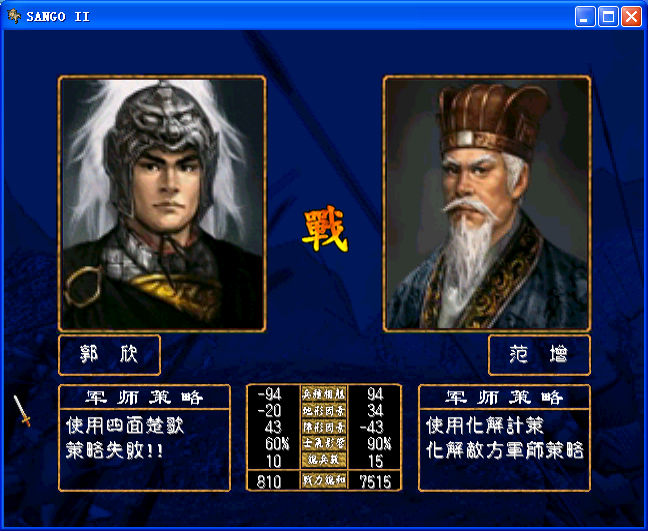Click the right side total power 7515

click(375, 481)
